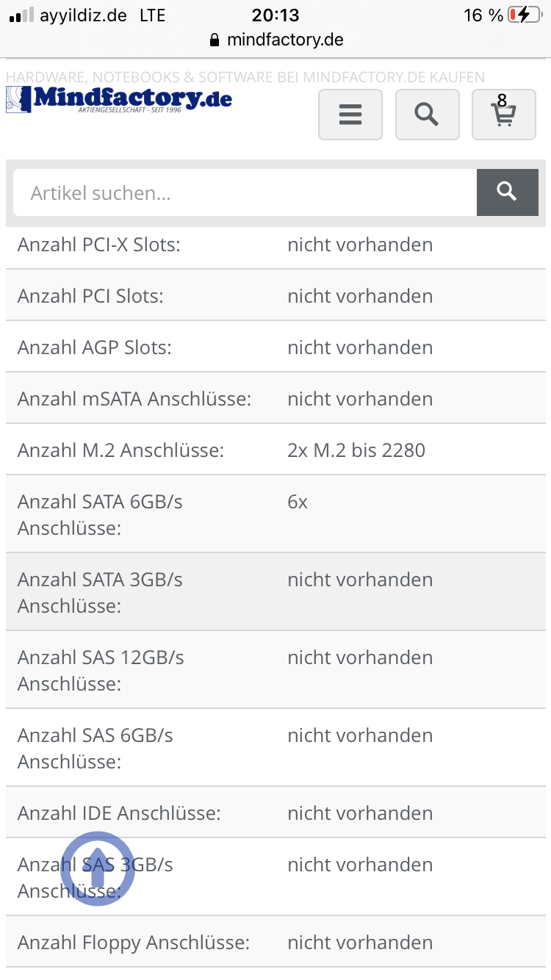Tap the Anzahl Floppy Anschlüsse row
Viewport: 551px width, 980px height.
tap(275, 943)
